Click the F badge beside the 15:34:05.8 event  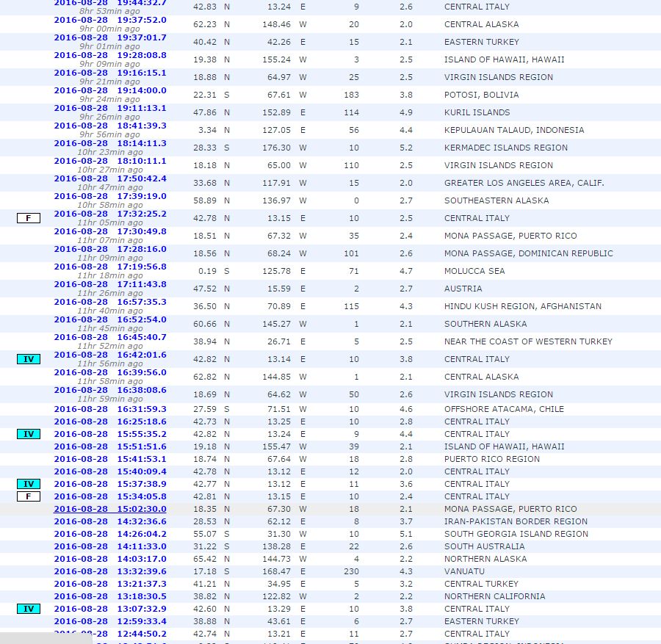tap(28, 496)
